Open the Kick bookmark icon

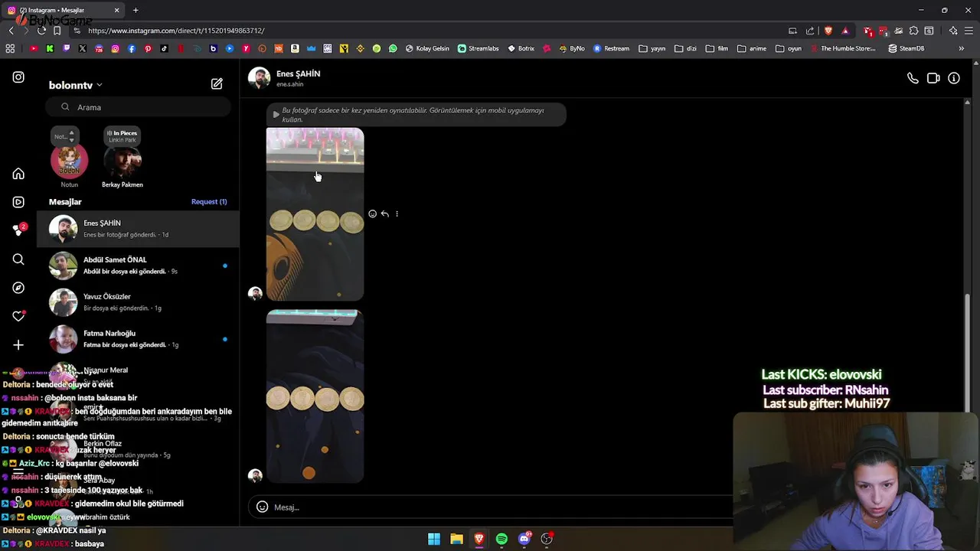tap(50, 48)
